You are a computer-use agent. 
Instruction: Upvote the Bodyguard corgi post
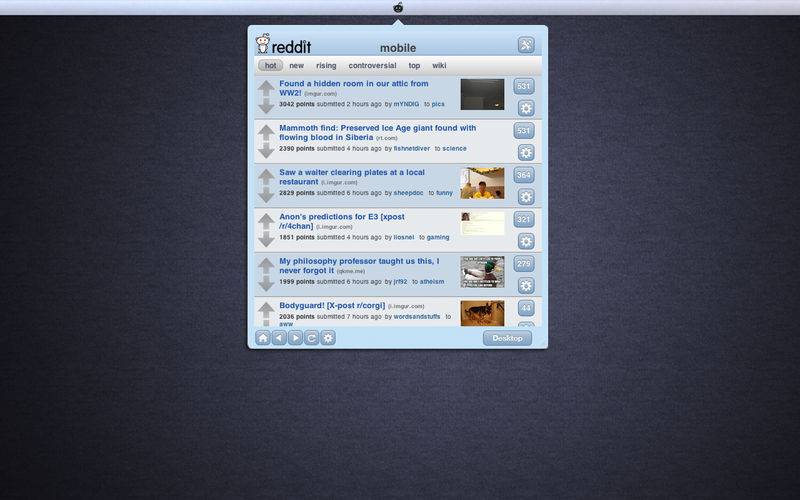tap(266, 310)
